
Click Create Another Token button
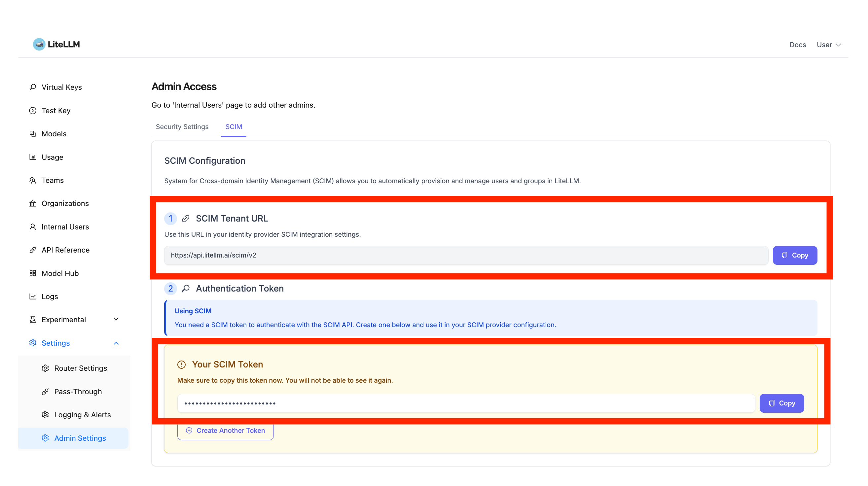(x=226, y=431)
